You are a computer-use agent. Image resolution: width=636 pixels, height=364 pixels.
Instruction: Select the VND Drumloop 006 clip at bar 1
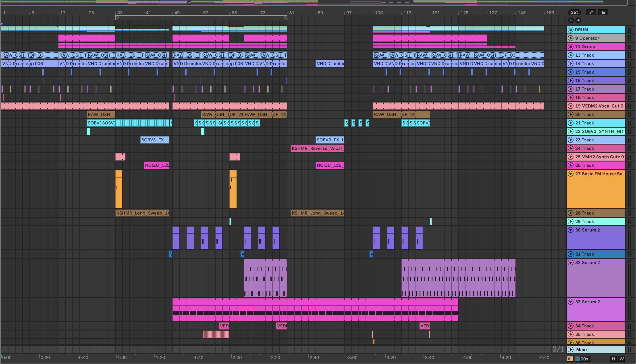29,64
